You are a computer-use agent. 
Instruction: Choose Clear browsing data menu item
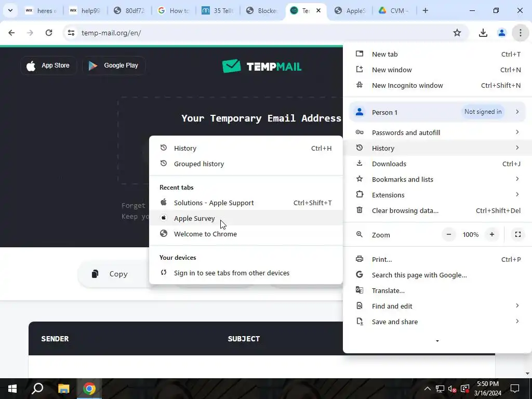tap(437, 211)
